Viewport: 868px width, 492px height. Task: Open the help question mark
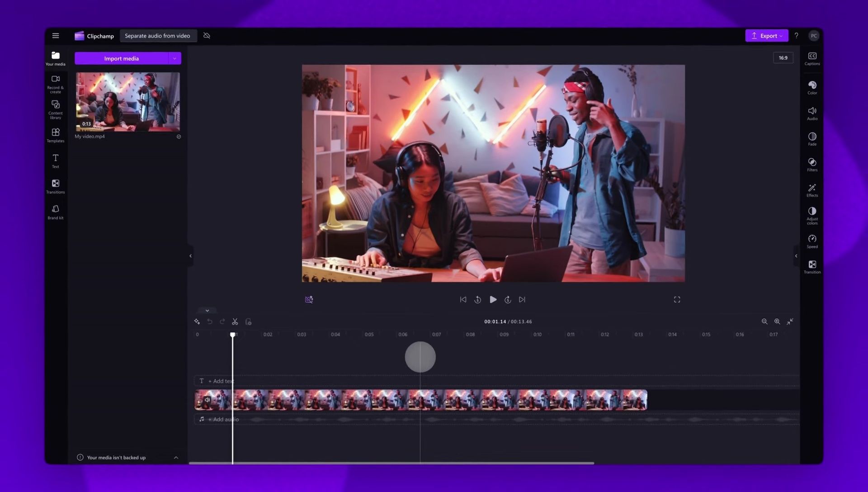click(796, 36)
